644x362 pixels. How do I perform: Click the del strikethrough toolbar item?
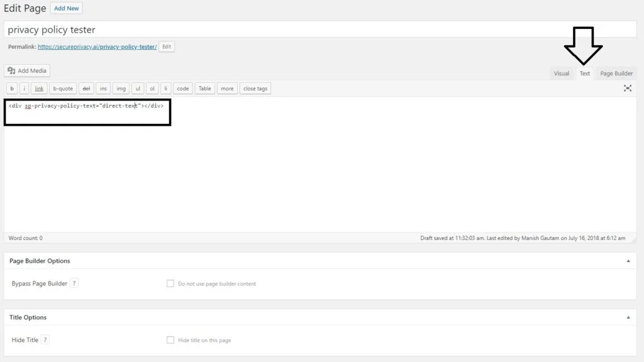86,88
